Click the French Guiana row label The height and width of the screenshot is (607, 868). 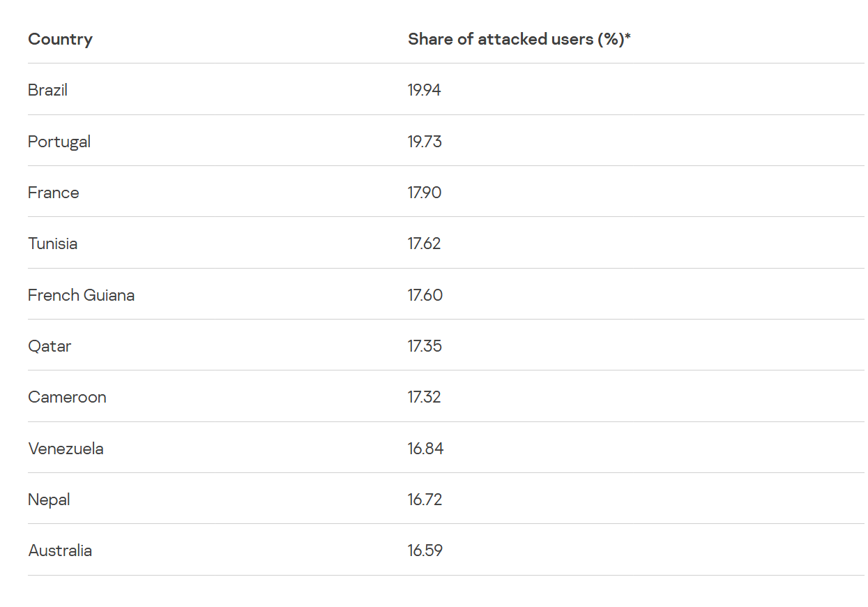coord(81,295)
